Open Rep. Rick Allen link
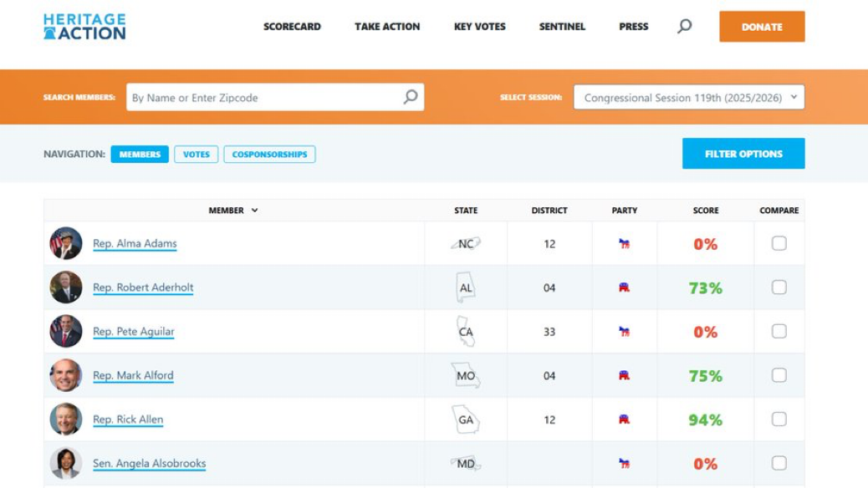This screenshot has width=868, height=488. [x=128, y=419]
